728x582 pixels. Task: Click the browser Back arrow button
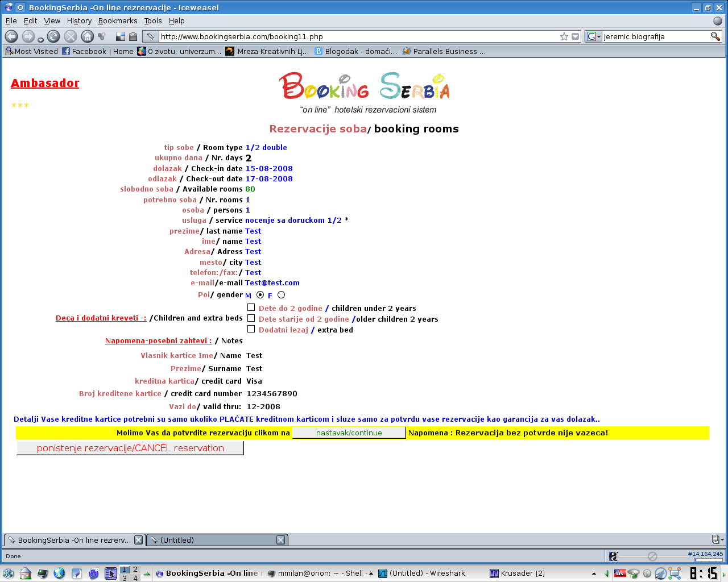coord(11,36)
